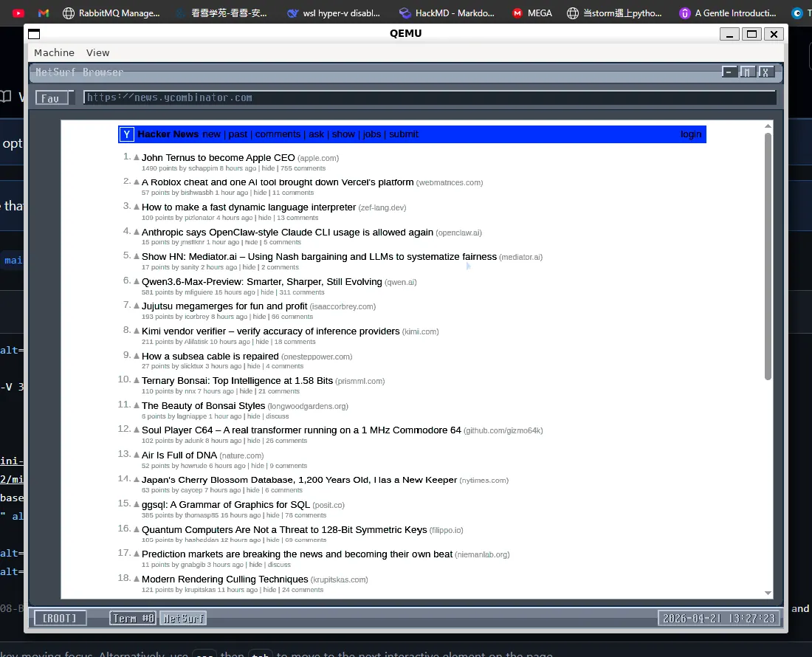This screenshot has height=657, width=812.
Task: Open the Machine menu in QEMU
Action: coord(54,53)
